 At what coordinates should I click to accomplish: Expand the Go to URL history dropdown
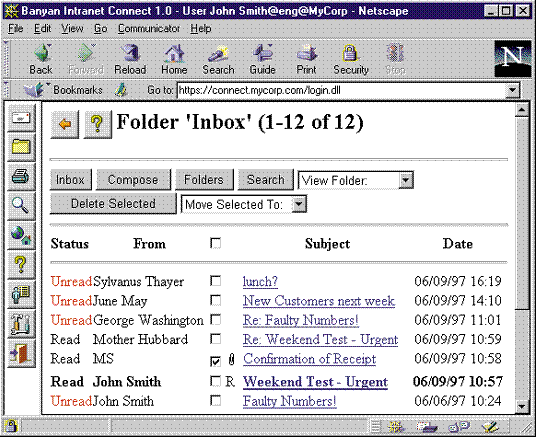512,90
